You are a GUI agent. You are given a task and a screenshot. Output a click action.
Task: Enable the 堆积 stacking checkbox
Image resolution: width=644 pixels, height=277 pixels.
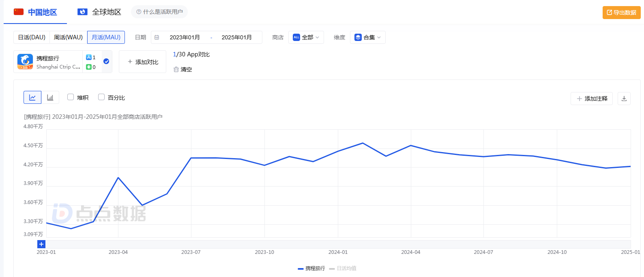pyautogui.click(x=71, y=97)
